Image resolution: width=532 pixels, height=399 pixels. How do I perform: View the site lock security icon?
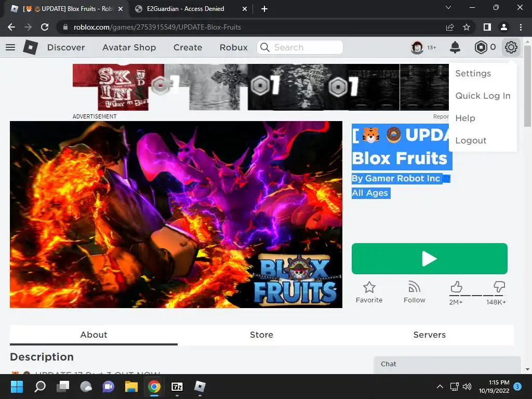(x=65, y=27)
